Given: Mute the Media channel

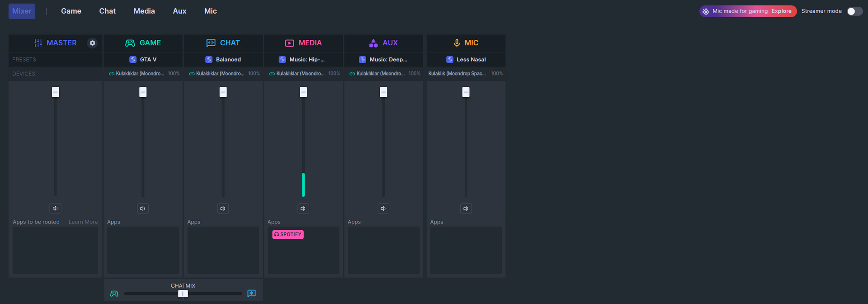Looking at the screenshot, I should [x=303, y=209].
